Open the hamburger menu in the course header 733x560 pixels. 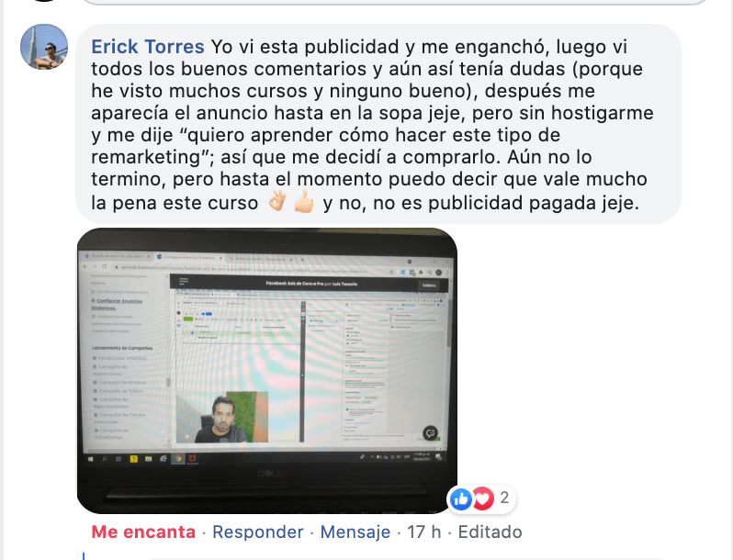(184, 281)
